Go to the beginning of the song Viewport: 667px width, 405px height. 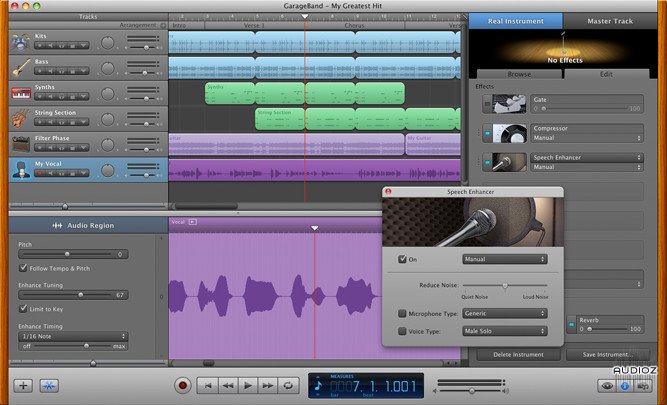point(208,386)
